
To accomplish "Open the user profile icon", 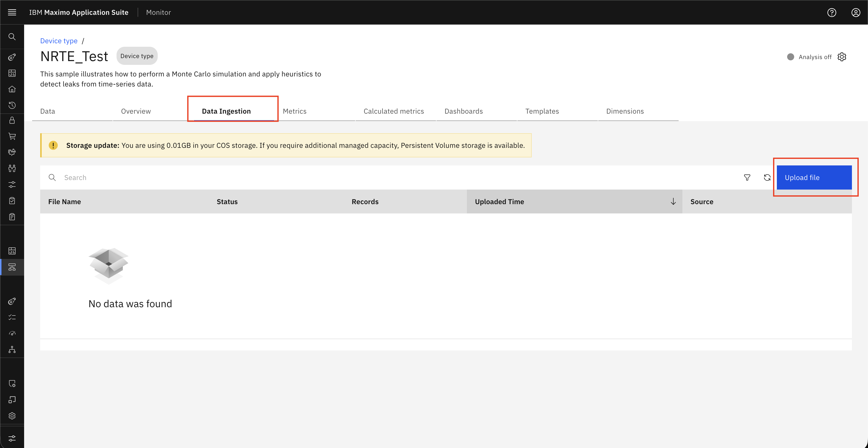I will click(855, 13).
